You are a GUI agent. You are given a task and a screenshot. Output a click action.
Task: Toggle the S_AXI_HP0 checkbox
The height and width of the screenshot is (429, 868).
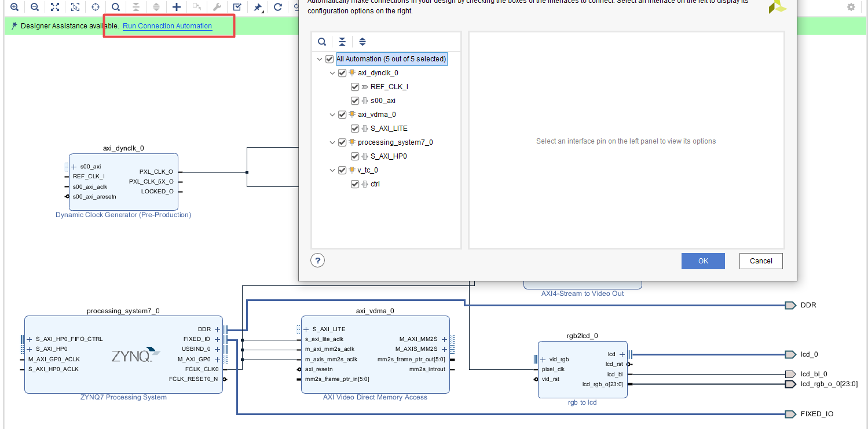(355, 156)
